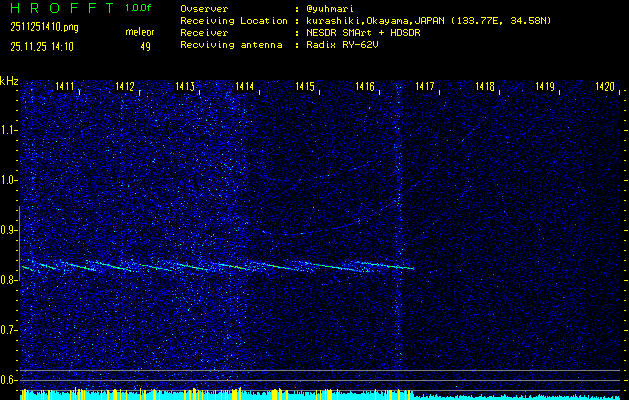Click the @yuhmari observer name
Screen dimensions: 629x400
pyautogui.click(x=331, y=8)
